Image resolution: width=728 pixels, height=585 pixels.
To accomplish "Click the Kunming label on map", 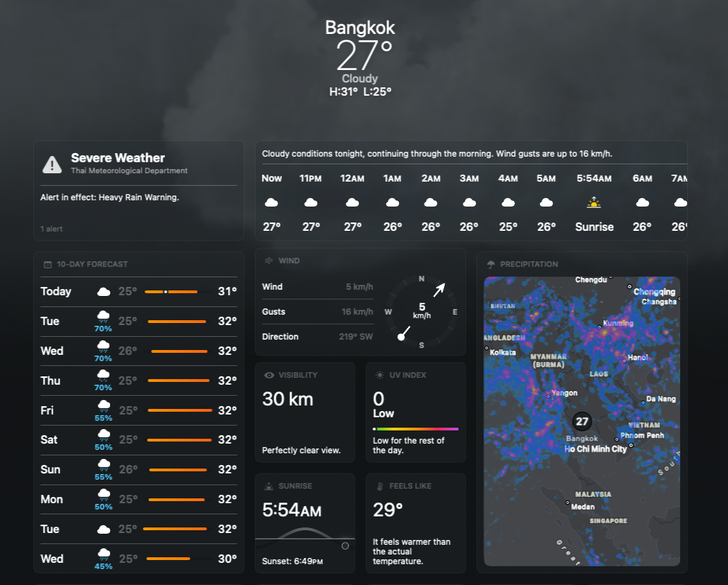I will click(x=618, y=323).
